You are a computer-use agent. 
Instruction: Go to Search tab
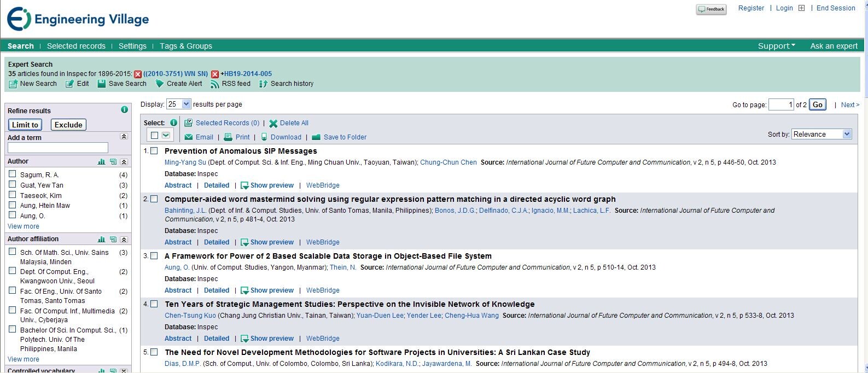click(21, 46)
